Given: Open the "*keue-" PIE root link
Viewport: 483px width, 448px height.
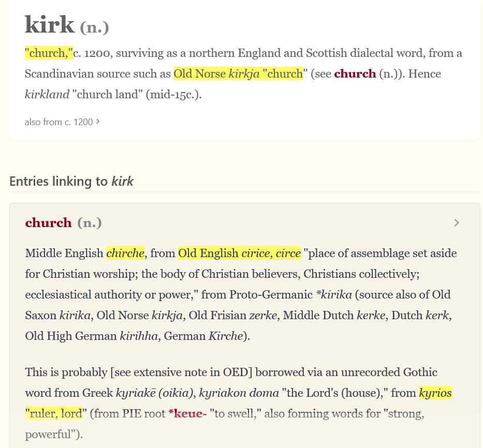Looking at the screenshot, I should pos(187,414).
